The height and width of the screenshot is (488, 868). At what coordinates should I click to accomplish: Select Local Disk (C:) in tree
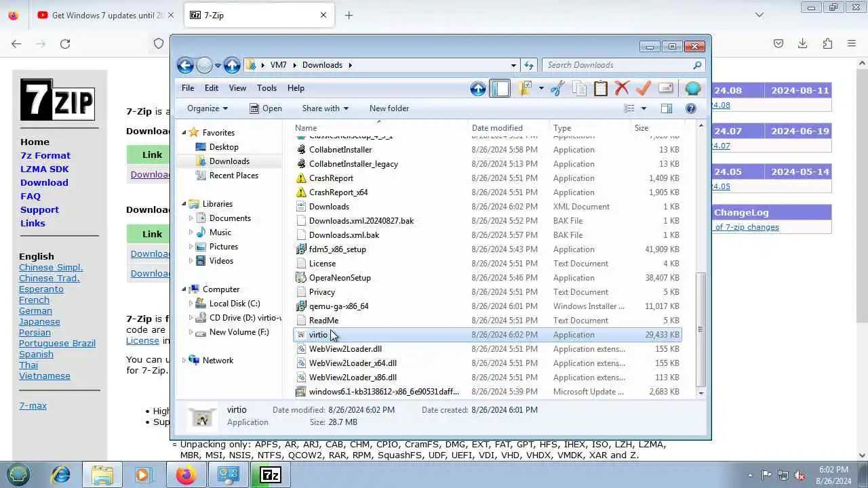[235, 304]
